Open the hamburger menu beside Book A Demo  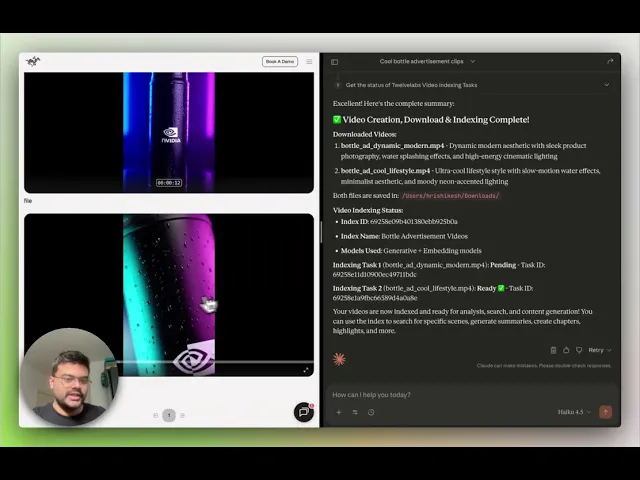pos(309,62)
